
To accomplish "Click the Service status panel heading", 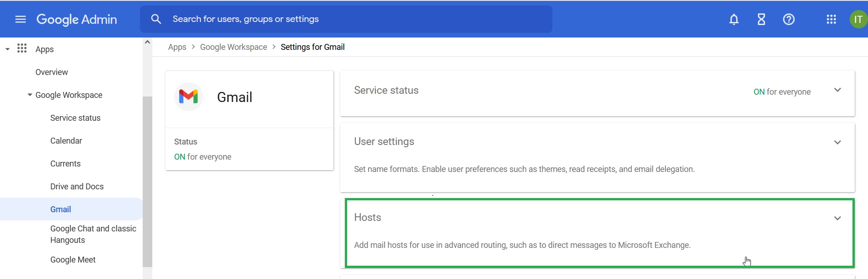I will click(386, 91).
